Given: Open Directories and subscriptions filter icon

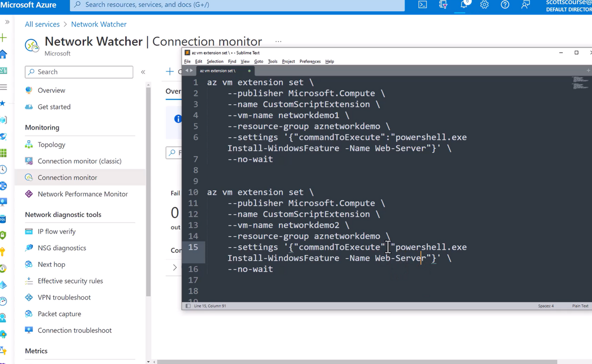Looking at the screenshot, I should 443,5.
